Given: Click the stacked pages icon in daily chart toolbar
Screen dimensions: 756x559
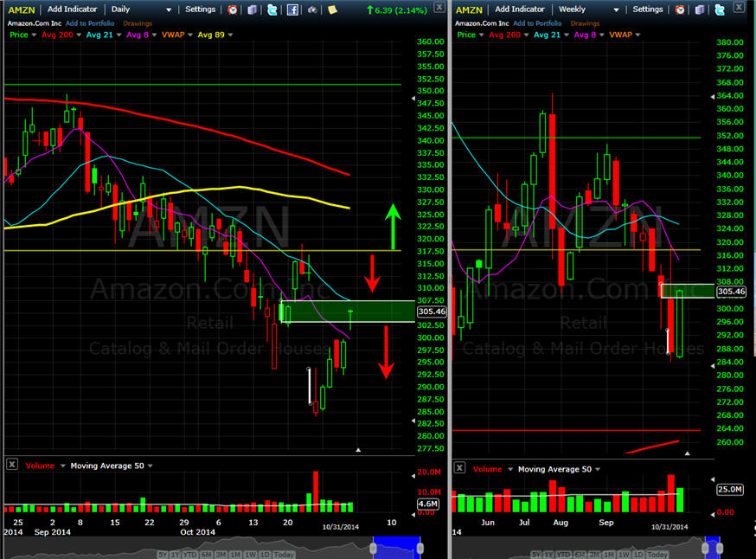Looking at the screenshot, I should (x=252, y=10).
